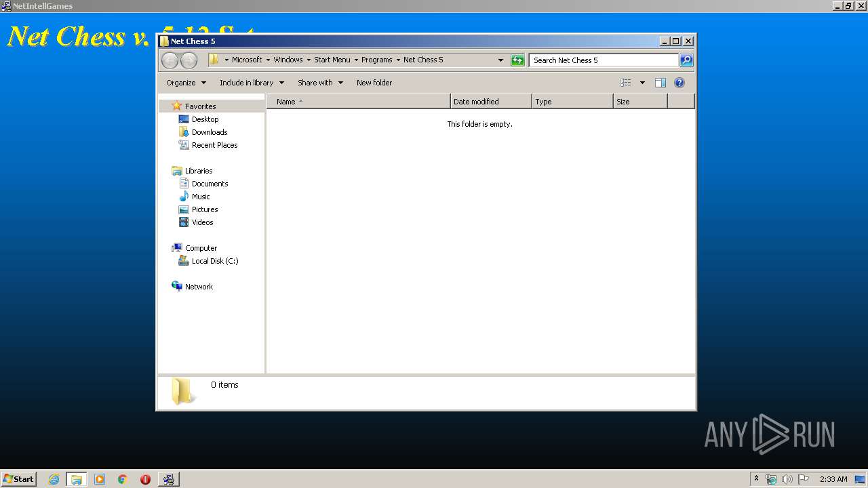Open the Documents library

pos(210,184)
